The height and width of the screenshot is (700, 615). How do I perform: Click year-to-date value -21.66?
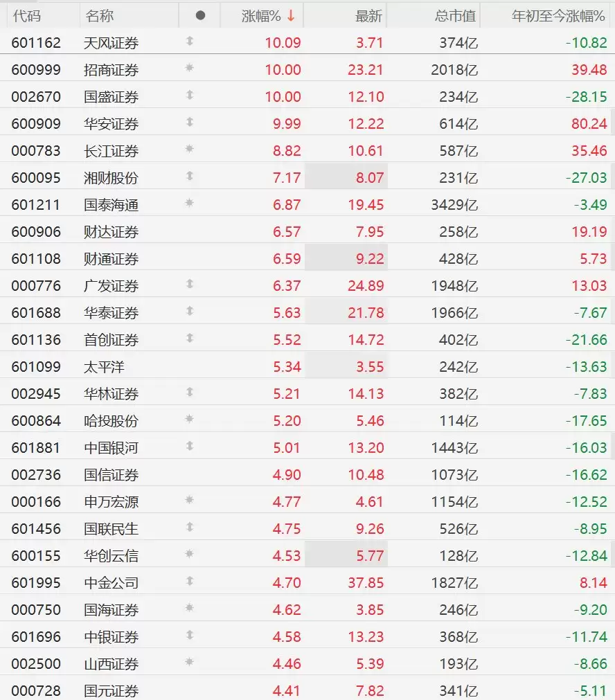click(587, 340)
